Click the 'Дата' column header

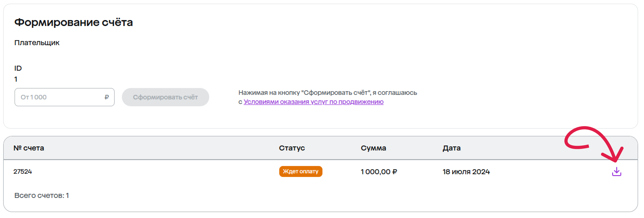coord(451,148)
